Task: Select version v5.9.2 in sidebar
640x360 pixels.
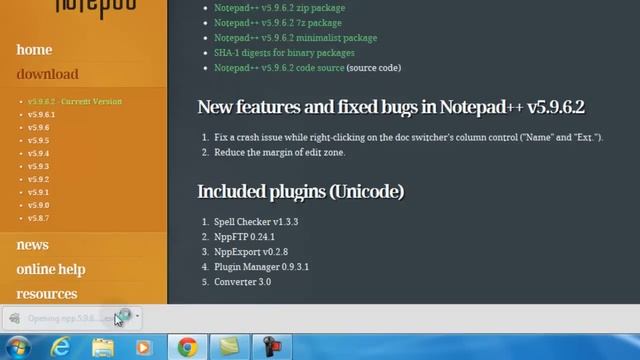Action: tap(38, 180)
